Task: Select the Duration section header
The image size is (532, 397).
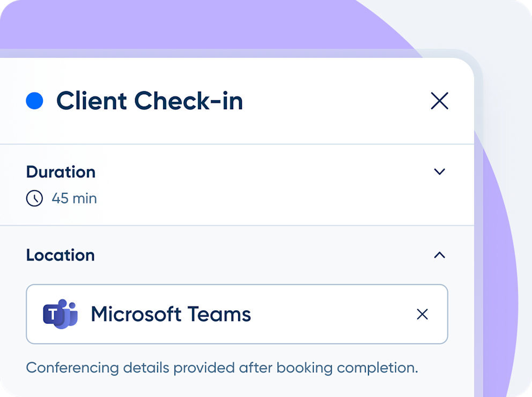Action: [61, 172]
